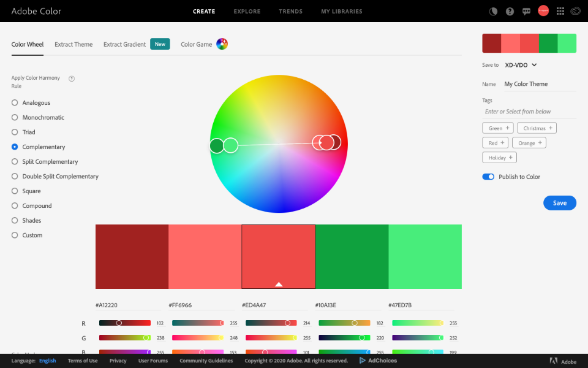Click the red user profile avatar

(543, 10)
